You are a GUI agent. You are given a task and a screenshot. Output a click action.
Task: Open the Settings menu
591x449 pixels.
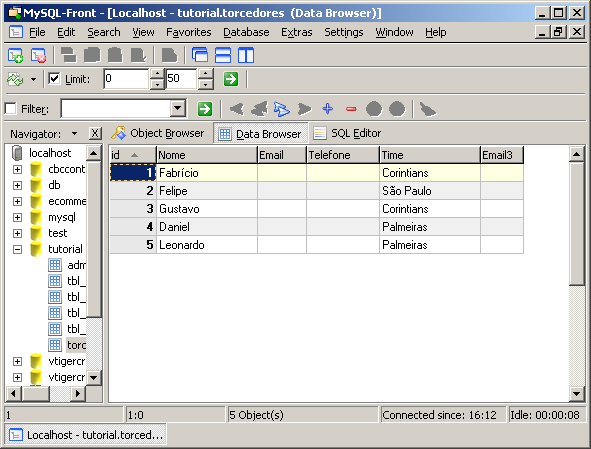pos(344,32)
